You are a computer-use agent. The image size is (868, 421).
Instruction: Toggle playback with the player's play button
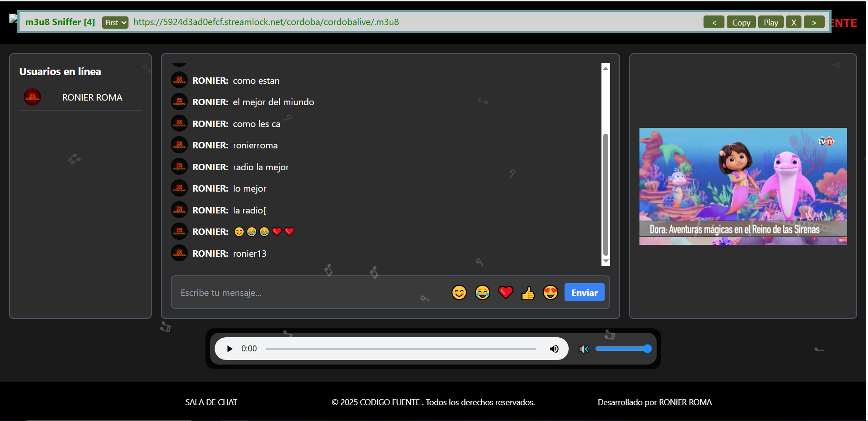coord(230,349)
